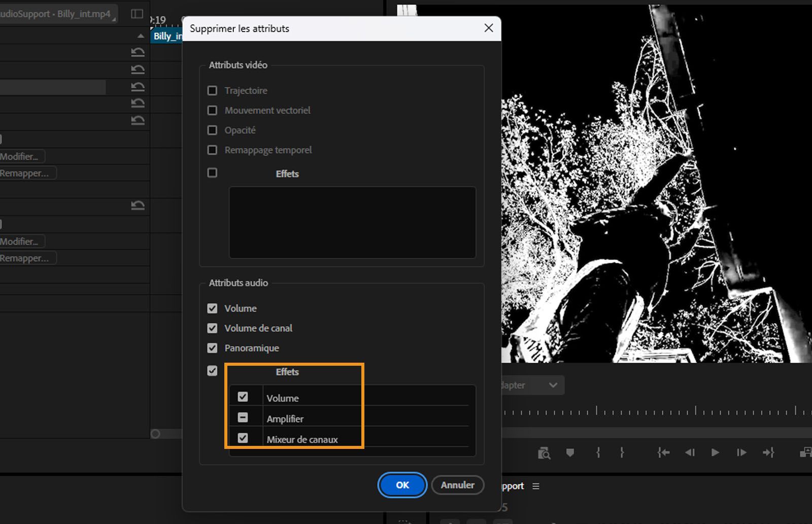Click the topmost reset parameter arrow
Image resolution: width=812 pixels, height=524 pixels.
pos(138,52)
